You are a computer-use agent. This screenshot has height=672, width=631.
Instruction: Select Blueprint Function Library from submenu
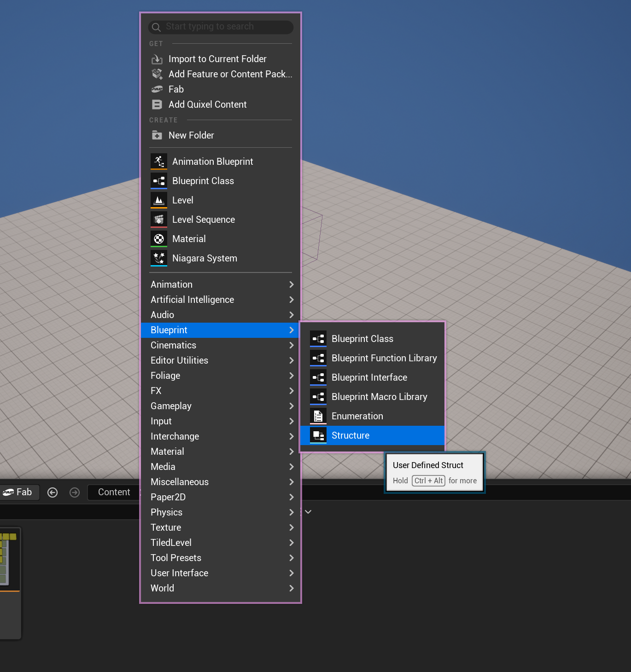pyautogui.click(x=384, y=358)
